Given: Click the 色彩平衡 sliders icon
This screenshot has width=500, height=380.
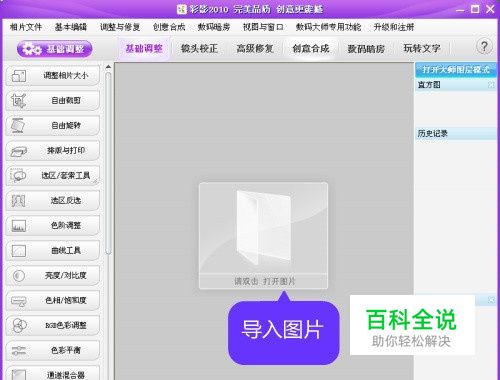Looking at the screenshot, I should (x=19, y=351).
